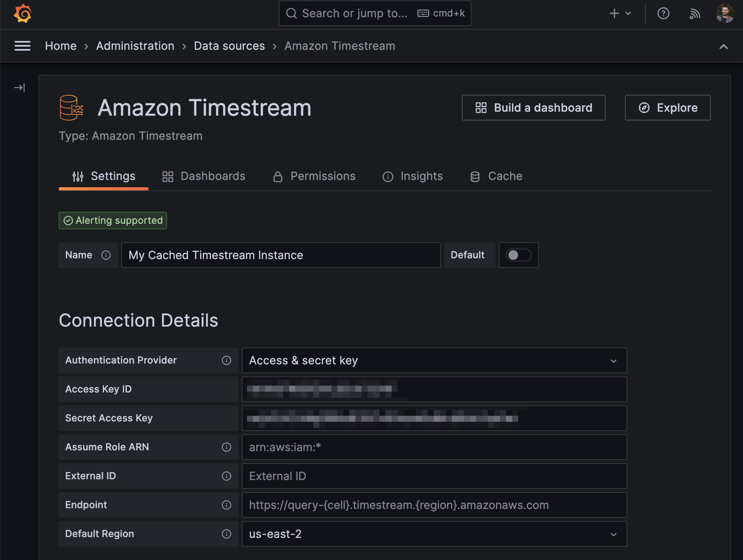Click the Build a dashboard button
The image size is (743, 560).
(x=533, y=108)
